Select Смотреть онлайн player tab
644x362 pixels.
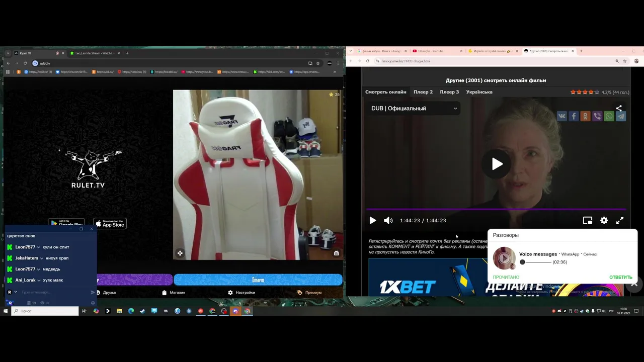pos(385,92)
